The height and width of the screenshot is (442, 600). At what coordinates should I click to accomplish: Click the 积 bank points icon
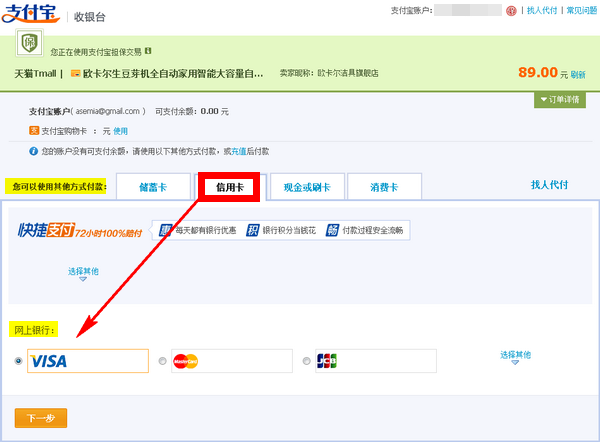253,230
